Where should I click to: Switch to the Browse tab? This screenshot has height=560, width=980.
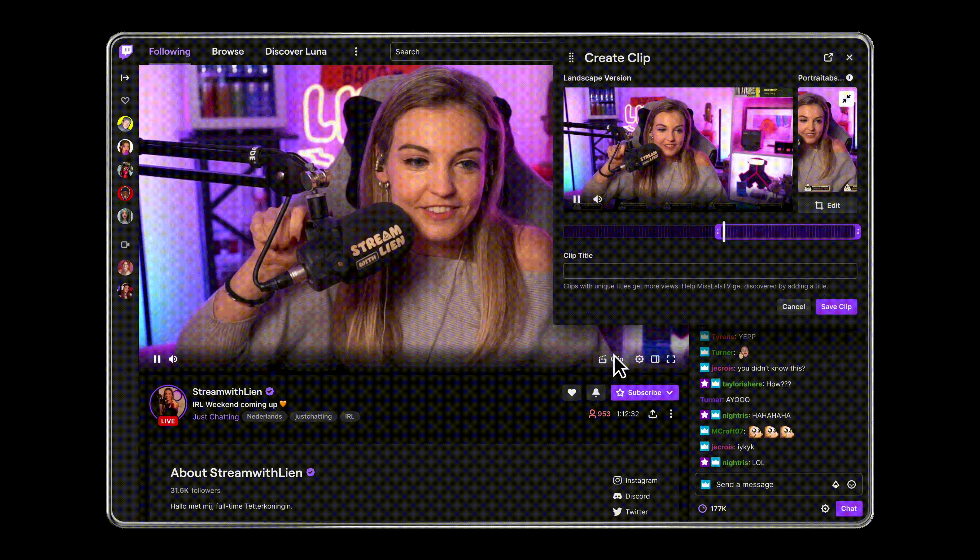click(x=228, y=51)
